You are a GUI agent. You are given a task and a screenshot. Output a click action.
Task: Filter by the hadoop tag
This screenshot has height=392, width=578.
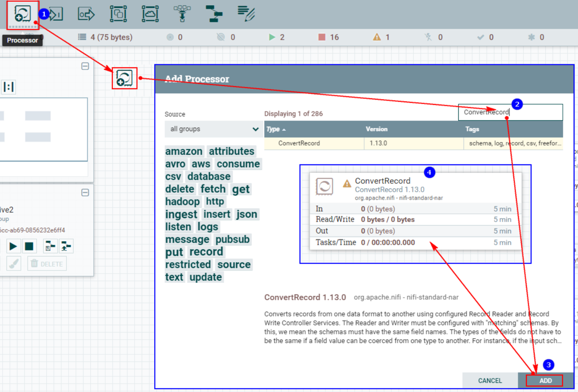coord(182,201)
